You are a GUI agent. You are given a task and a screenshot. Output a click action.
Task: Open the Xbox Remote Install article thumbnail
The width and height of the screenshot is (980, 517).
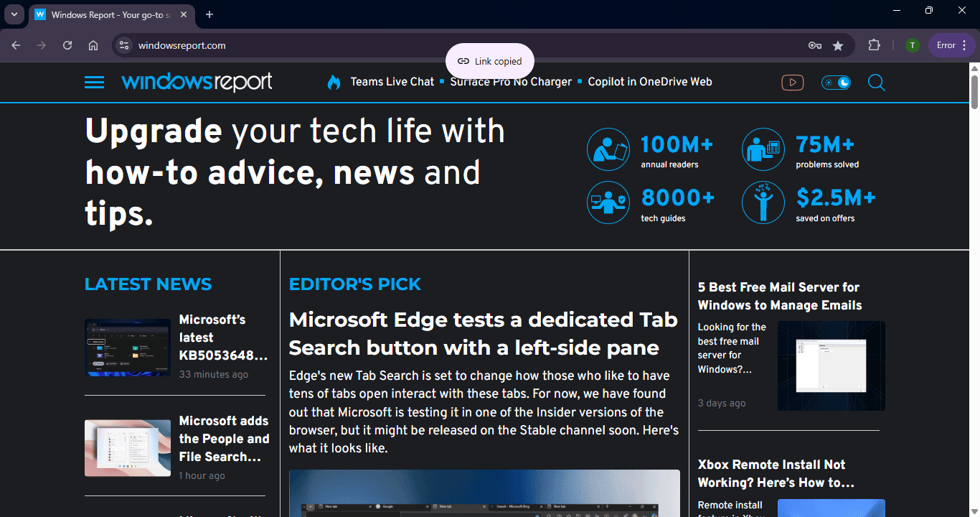click(x=831, y=508)
